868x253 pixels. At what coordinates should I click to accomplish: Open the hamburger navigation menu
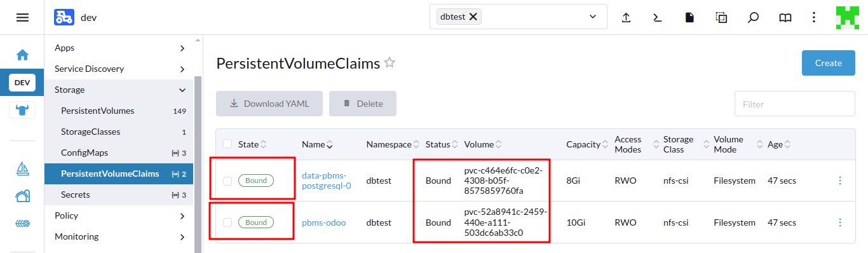click(x=22, y=17)
